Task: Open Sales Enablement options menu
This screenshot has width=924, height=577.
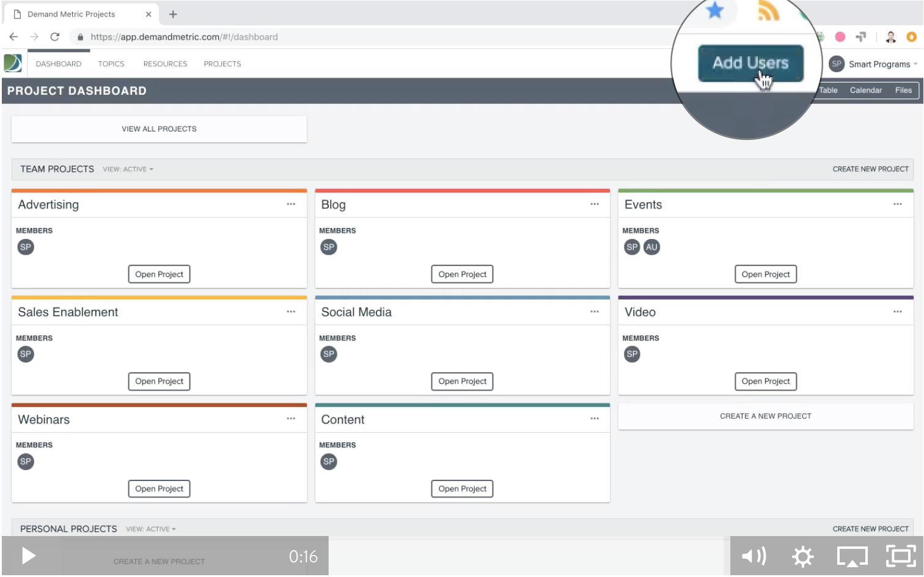Action: pyautogui.click(x=291, y=312)
